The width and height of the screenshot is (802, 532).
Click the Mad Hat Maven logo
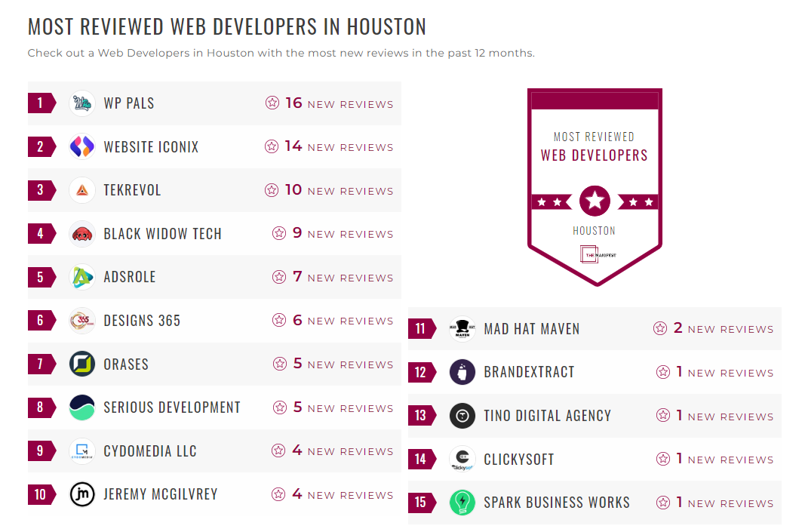point(462,328)
